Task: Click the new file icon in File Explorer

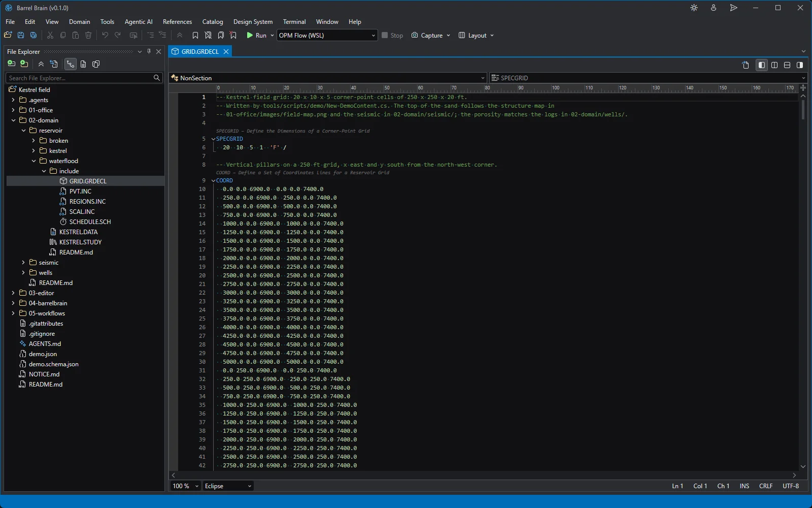Action: pos(11,64)
